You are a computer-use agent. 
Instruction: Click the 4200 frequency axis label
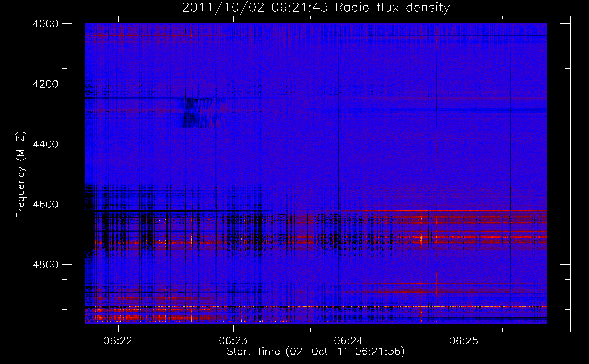coord(46,84)
